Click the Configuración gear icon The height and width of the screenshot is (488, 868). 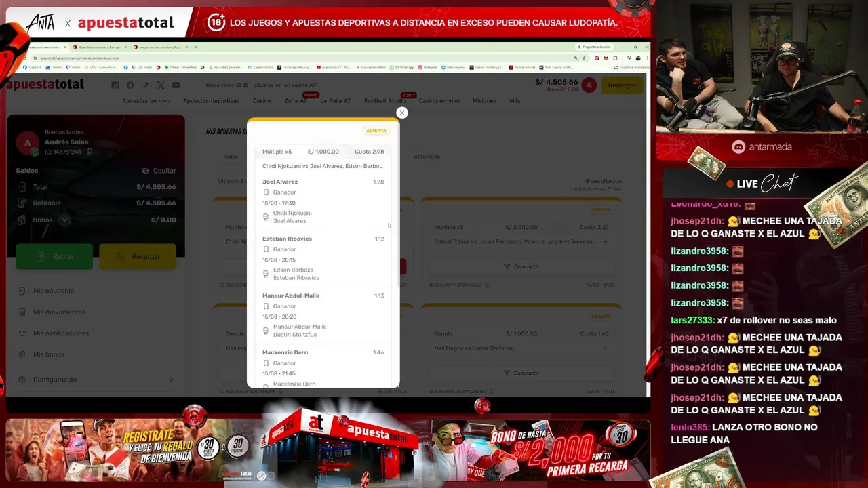pyautogui.click(x=22, y=380)
